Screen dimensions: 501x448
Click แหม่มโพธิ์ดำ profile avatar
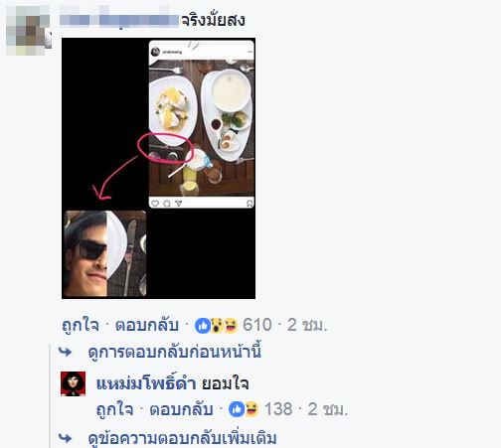pos(73,383)
